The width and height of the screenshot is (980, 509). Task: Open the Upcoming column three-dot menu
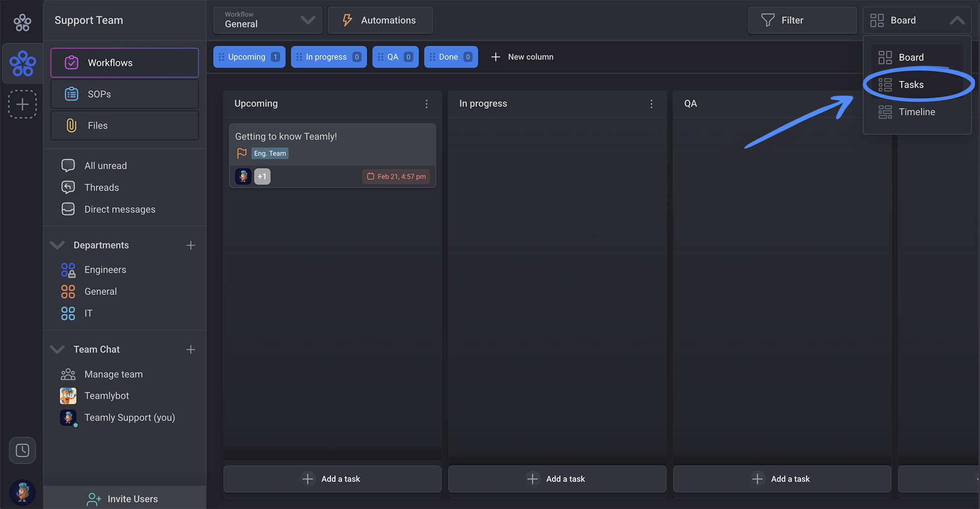(x=426, y=104)
